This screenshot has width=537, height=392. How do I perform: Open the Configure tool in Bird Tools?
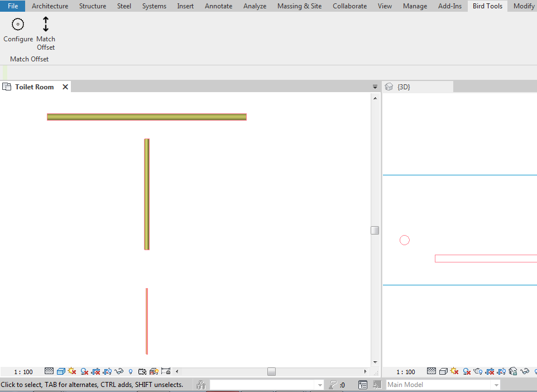coord(18,30)
